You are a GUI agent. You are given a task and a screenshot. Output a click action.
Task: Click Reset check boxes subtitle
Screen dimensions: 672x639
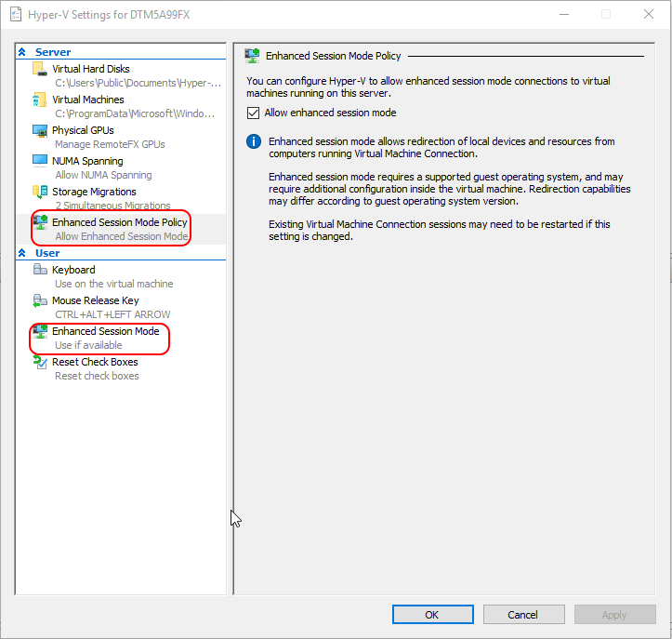[97, 376]
